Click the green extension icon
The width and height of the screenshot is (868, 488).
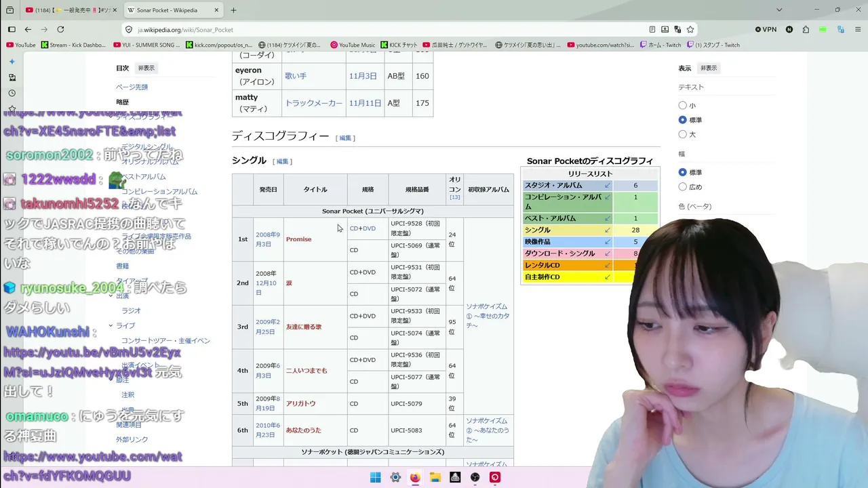point(823,29)
